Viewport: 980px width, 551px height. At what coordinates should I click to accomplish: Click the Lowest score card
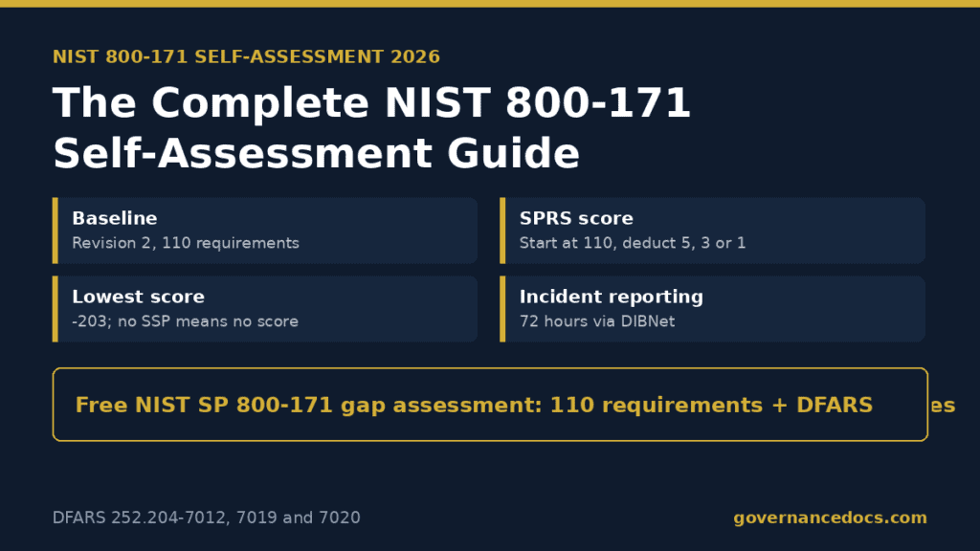pos(265,309)
